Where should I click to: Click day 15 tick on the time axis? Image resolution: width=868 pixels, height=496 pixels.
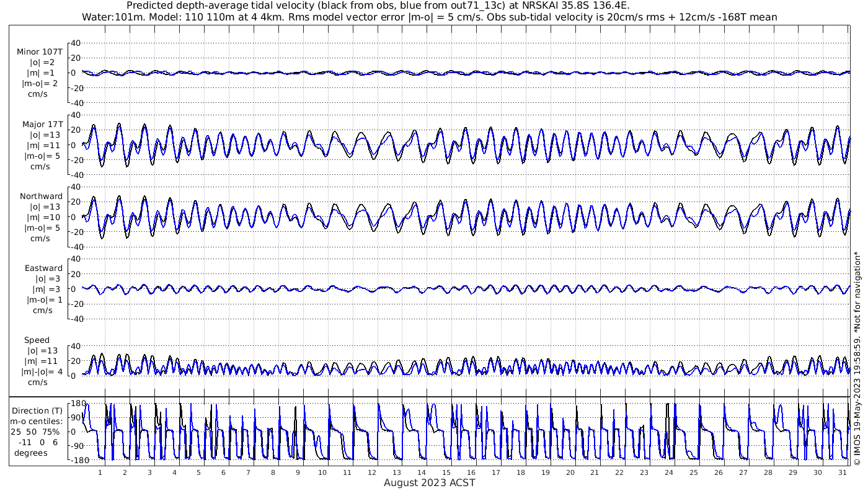(x=446, y=472)
